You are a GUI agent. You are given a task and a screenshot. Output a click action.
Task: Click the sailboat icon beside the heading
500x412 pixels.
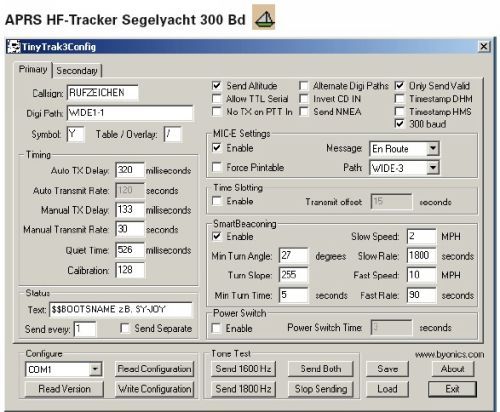263,18
